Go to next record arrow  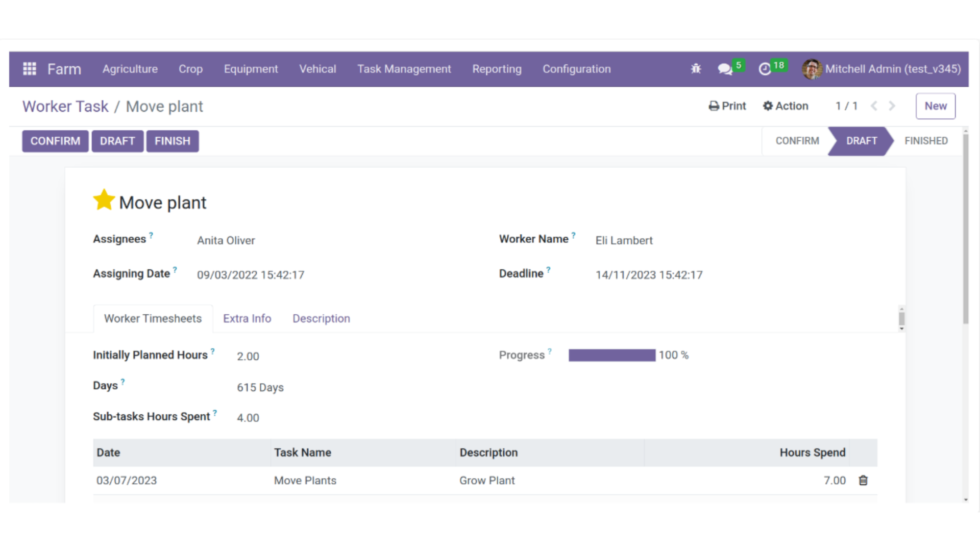coord(892,106)
